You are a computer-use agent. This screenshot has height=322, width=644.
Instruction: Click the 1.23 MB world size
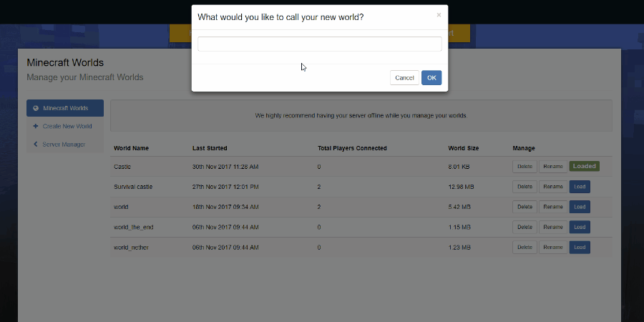pyautogui.click(x=459, y=248)
